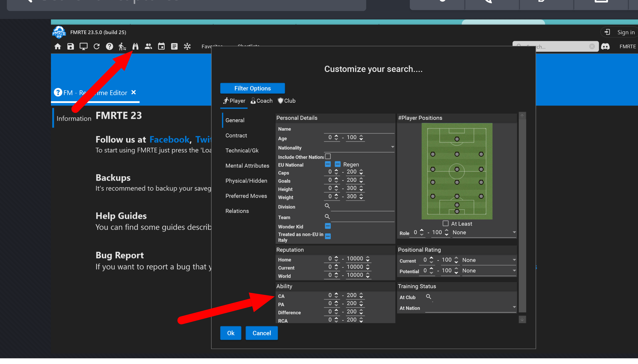Open Potential positional rating None dropdown
Viewport: 638px width, 364px height.
489,271
